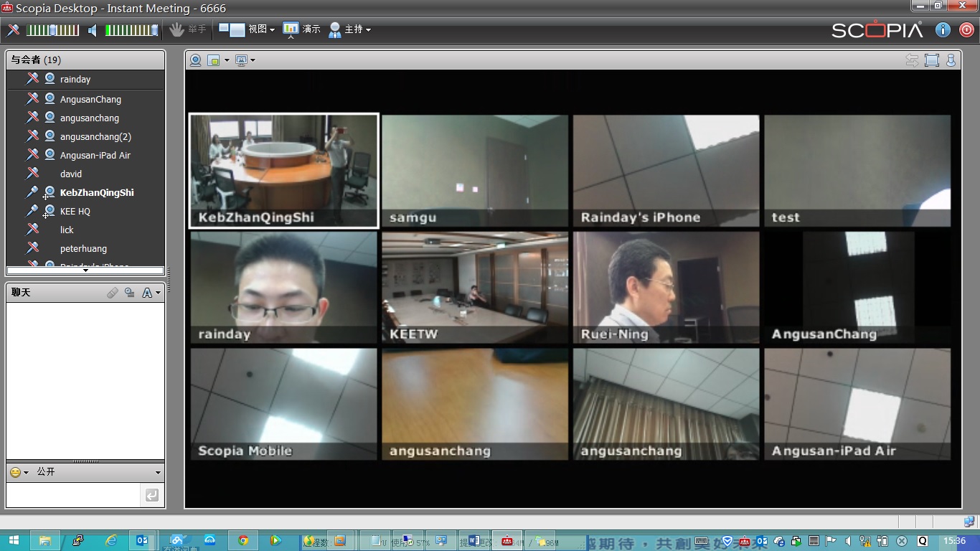The width and height of the screenshot is (980, 551).
Task: Adjust the microphone volume level slider
Action: [x=52, y=30]
